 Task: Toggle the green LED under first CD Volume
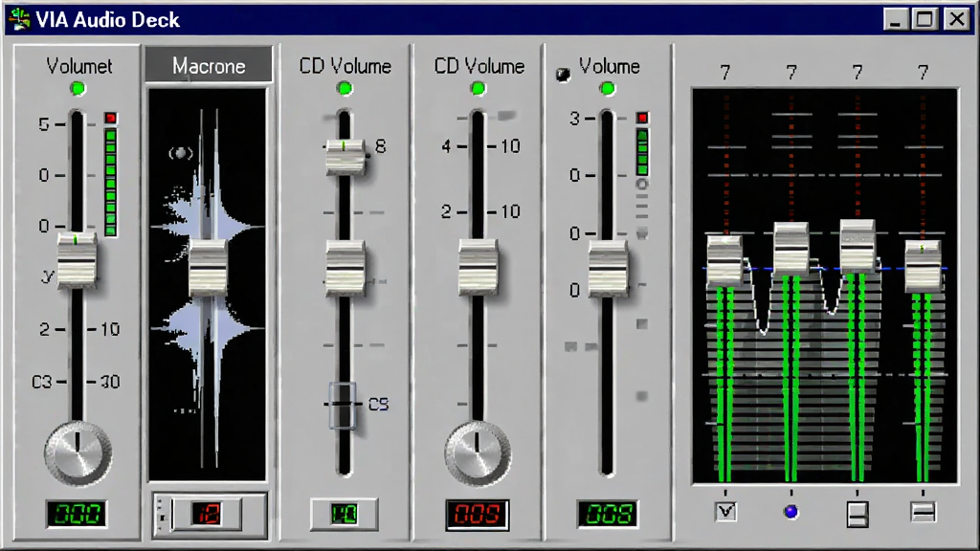pos(345,89)
